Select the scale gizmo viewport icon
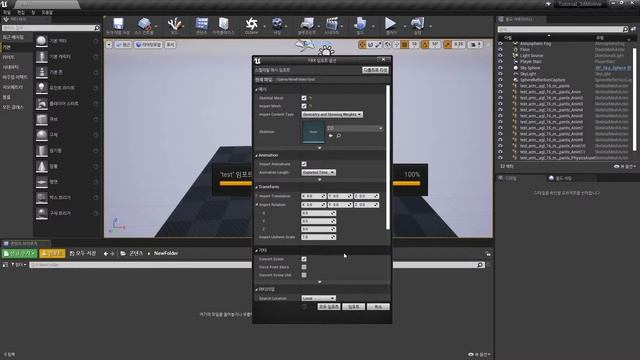 click(378, 44)
